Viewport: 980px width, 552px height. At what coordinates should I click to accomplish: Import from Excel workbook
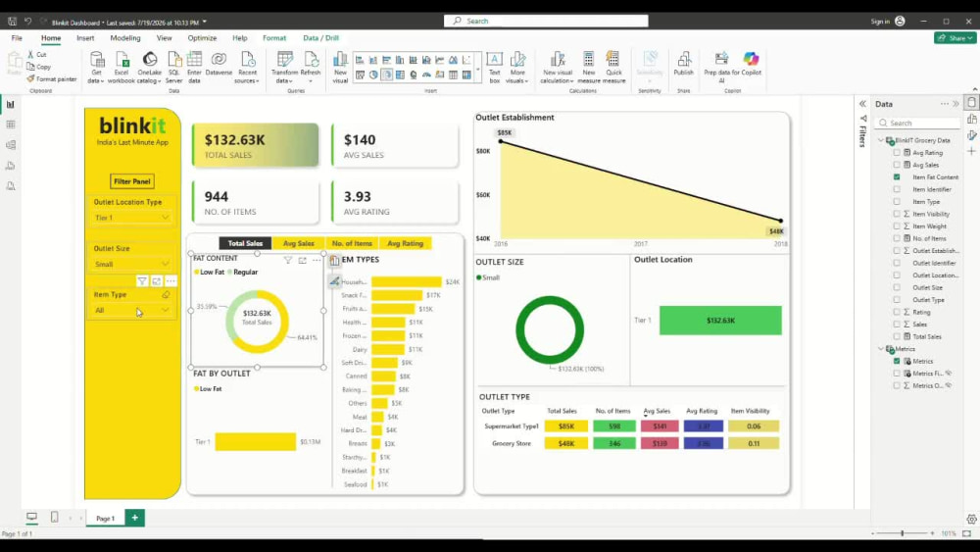click(122, 68)
